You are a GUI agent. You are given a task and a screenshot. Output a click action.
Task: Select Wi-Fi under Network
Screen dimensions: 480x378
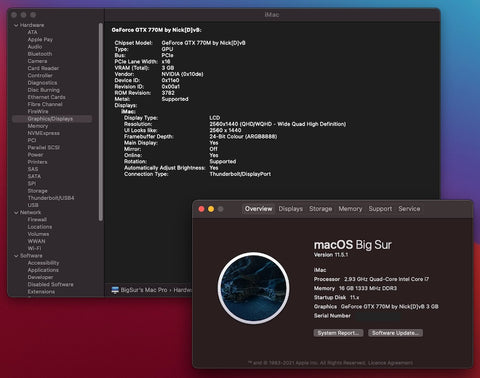[34, 249]
